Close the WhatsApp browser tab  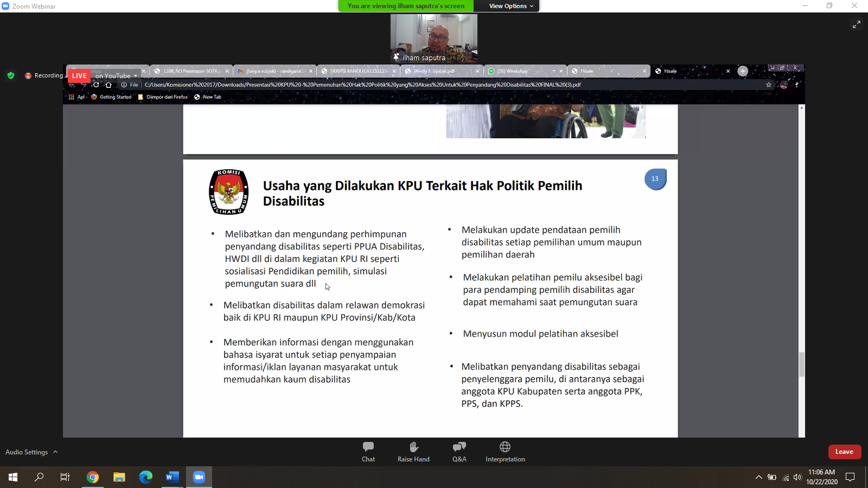coord(561,71)
